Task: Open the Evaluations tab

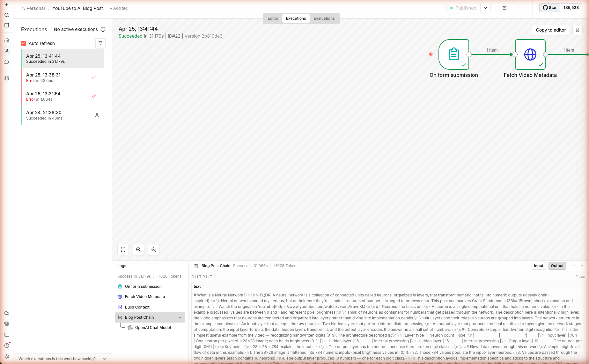Action: click(x=324, y=18)
